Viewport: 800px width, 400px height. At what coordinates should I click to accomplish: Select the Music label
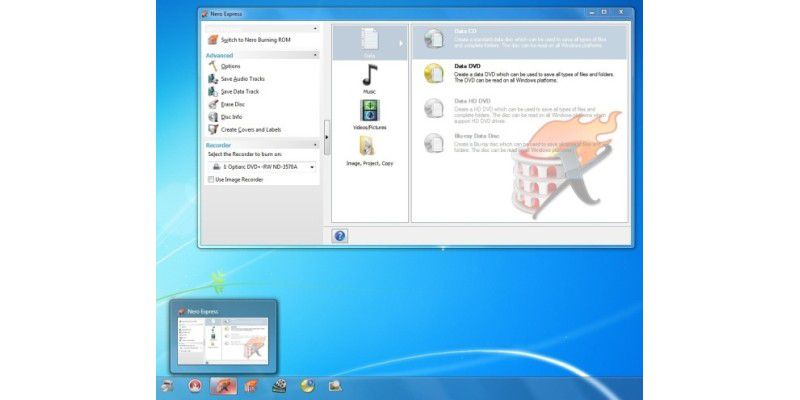pos(369,92)
